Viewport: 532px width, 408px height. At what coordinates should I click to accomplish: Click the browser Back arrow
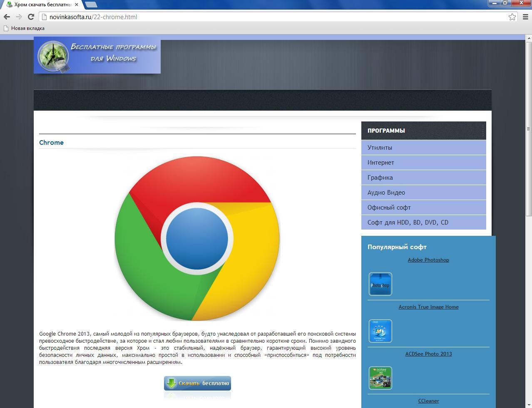pyautogui.click(x=7, y=17)
